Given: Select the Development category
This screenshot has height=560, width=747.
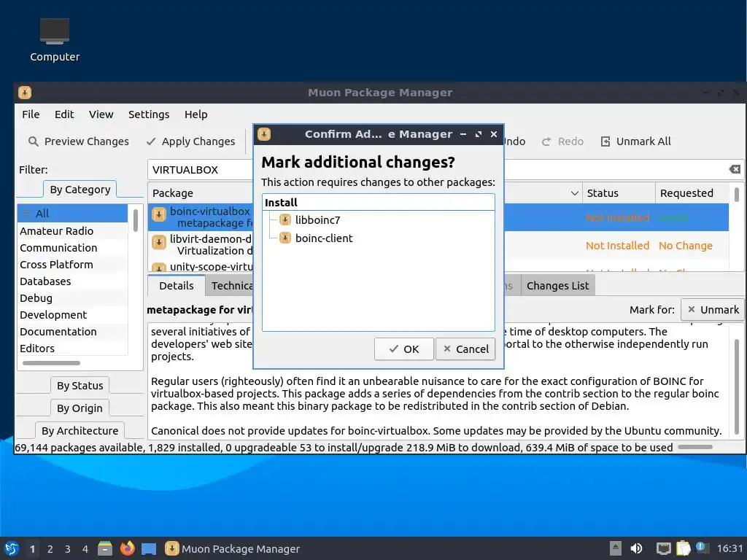Looking at the screenshot, I should (72, 315).
